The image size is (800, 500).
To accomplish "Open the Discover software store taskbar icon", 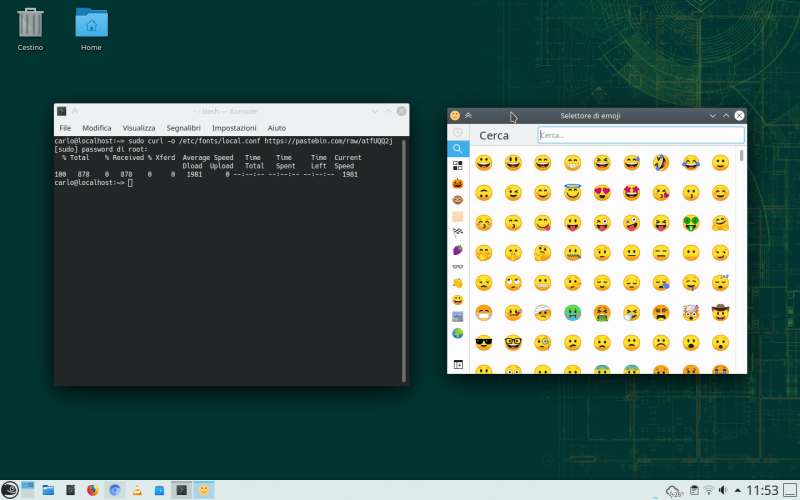I will pos(159,490).
